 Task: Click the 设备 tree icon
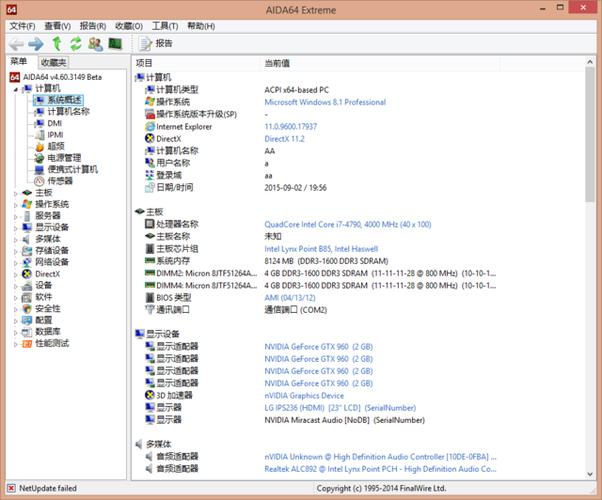(27, 286)
